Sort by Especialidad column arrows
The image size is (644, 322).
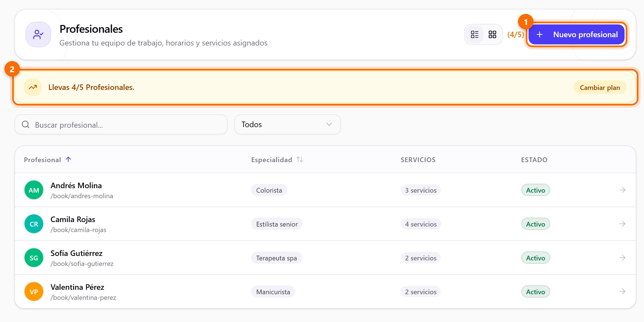click(300, 159)
